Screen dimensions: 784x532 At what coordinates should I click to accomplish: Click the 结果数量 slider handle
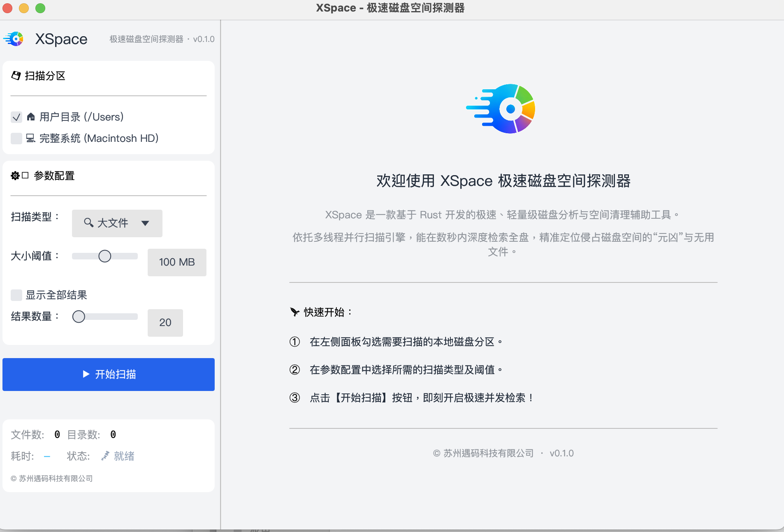tap(79, 317)
